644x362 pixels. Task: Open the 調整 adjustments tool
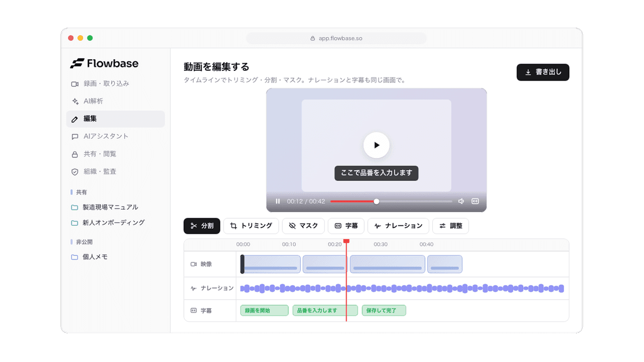coord(450,226)
